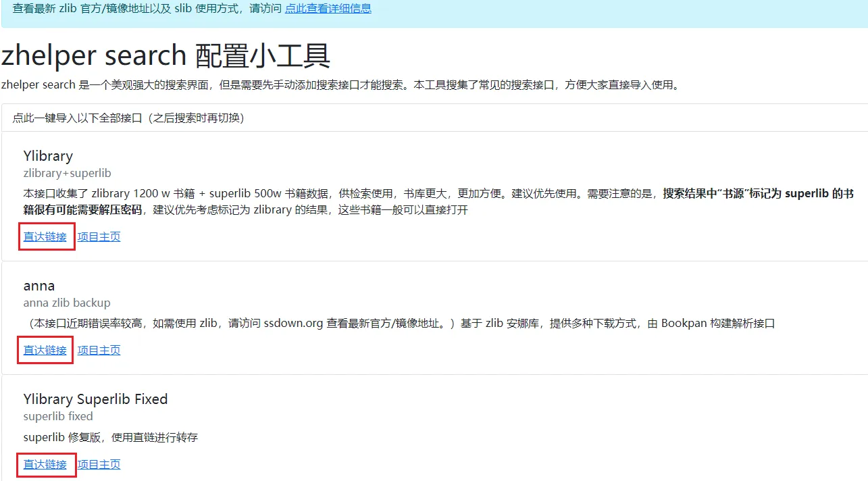This screenshot has height=481, width=868.
Task: Open 直达链接 under Ylibrary zlibrary+superlib
Action: point(45,236)
